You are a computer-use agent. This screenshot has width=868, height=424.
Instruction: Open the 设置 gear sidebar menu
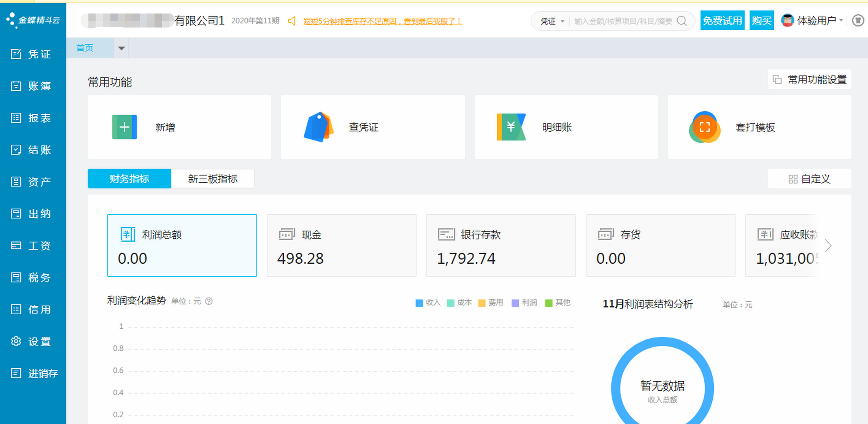pyautogui.click(x=31, y=342)
